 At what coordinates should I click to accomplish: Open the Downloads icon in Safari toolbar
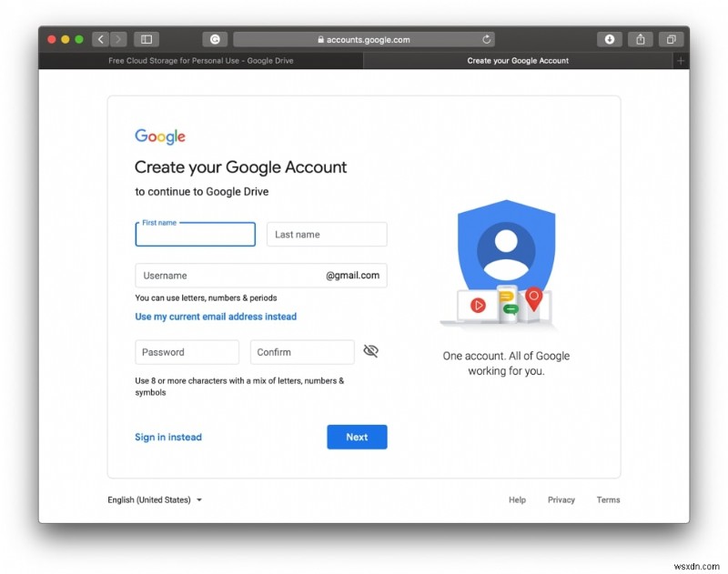tap(611, 39)
